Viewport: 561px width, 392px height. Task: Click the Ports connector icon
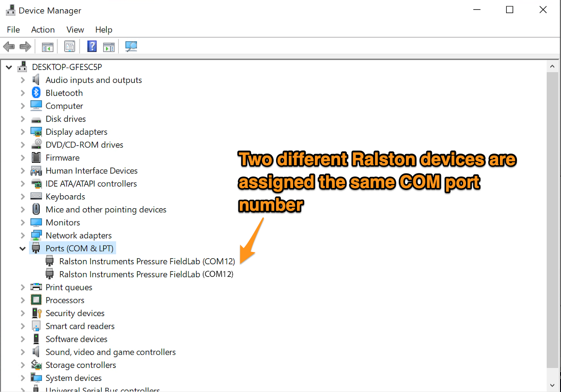pyautogui.click(x=36, y=248)
